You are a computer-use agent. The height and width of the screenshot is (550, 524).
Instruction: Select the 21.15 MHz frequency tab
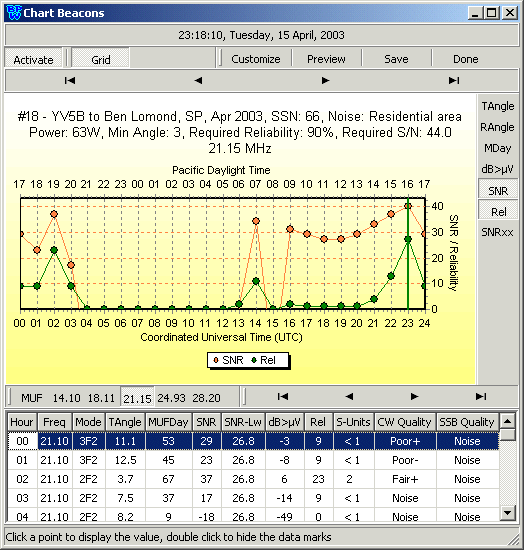point(137,398)
